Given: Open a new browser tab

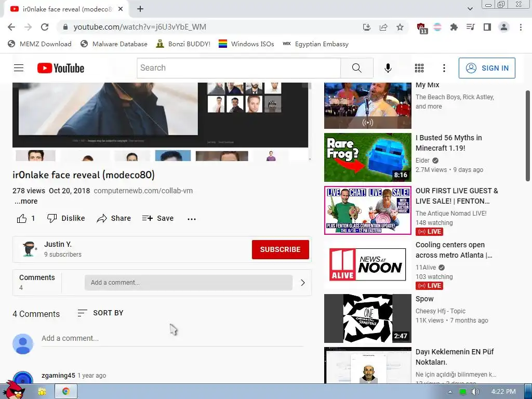Looking at the screenshot, I should 140,9.
